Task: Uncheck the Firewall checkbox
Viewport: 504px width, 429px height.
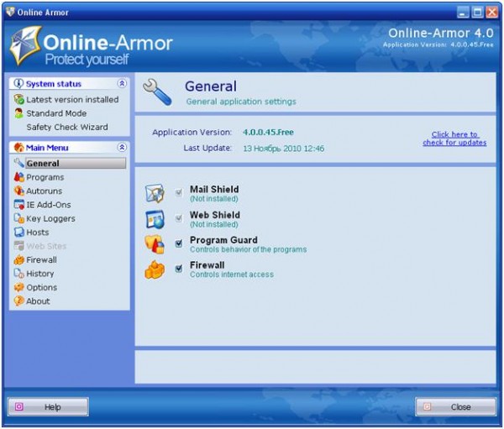Action: coord(179,269)
